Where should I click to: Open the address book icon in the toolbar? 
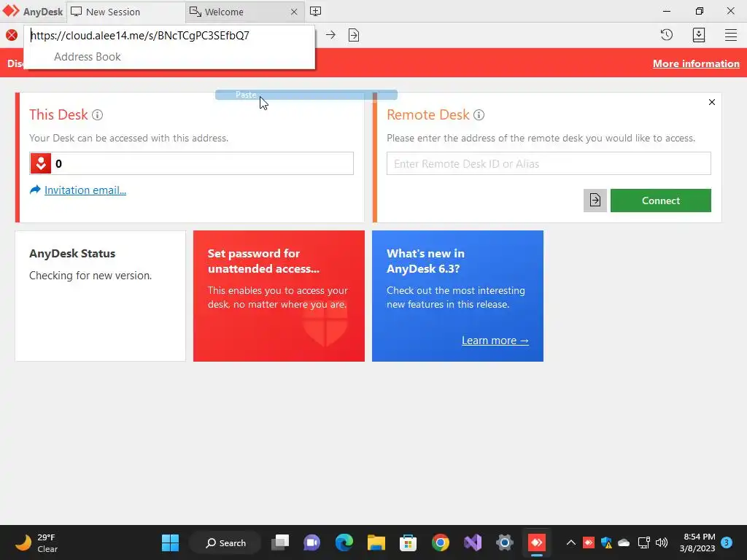click(698, 35)
